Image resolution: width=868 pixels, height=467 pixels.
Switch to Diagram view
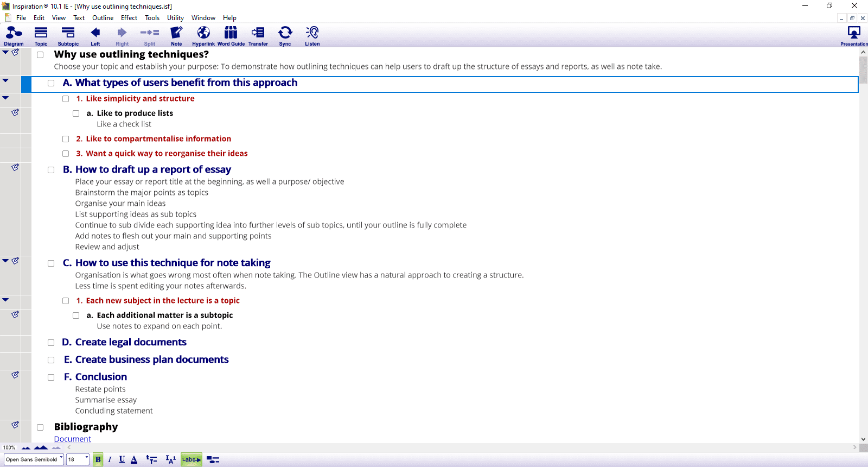point(14,36)
